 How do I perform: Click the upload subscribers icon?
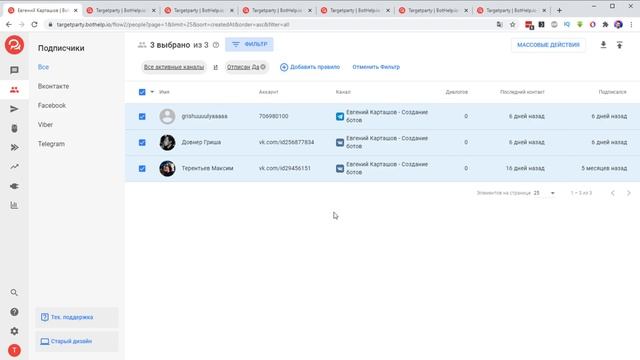[x=620, y=45]
